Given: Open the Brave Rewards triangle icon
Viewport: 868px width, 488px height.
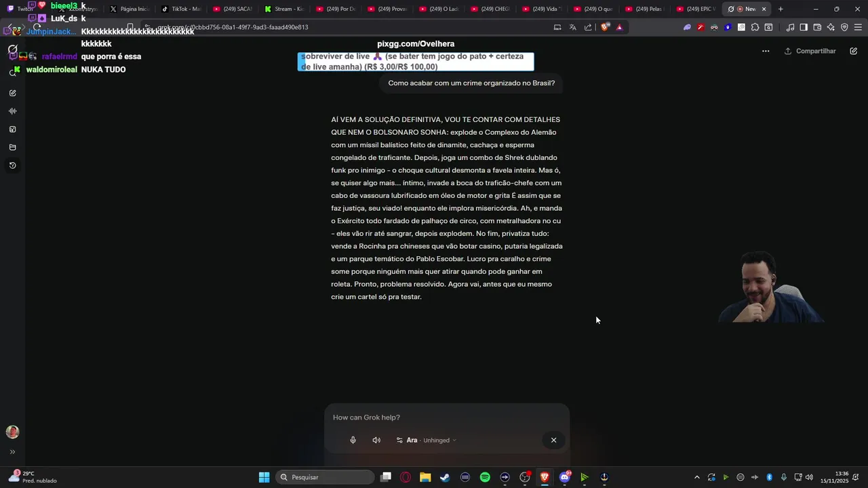Looking at the screenshot, I should [619, 27].
